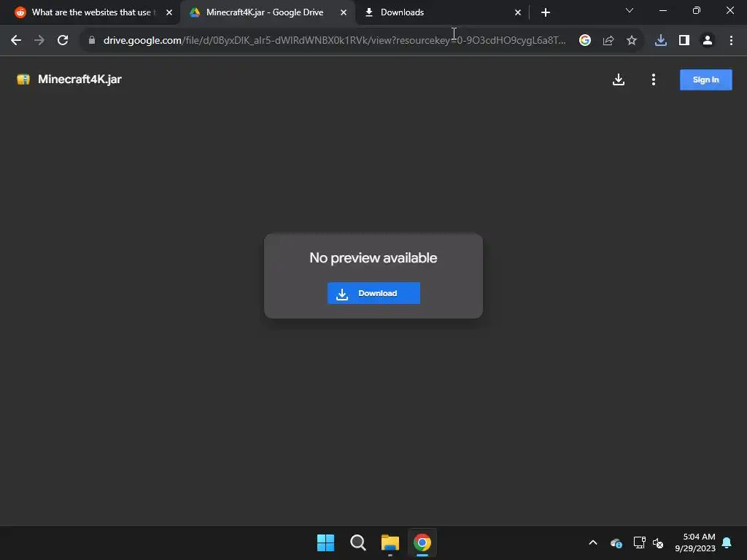
Task: Close the Minecraft4K.jar Drive tab
Action: click(x=344, y=12)
